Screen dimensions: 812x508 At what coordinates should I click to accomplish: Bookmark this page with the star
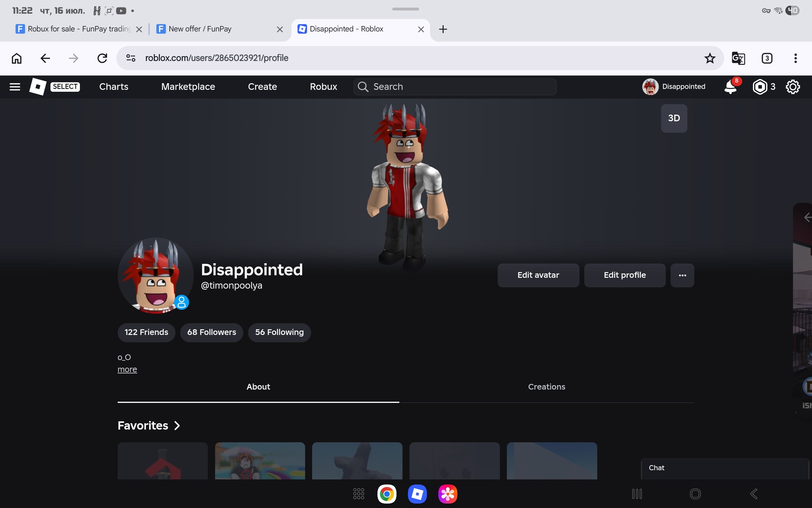coord(710,58)
